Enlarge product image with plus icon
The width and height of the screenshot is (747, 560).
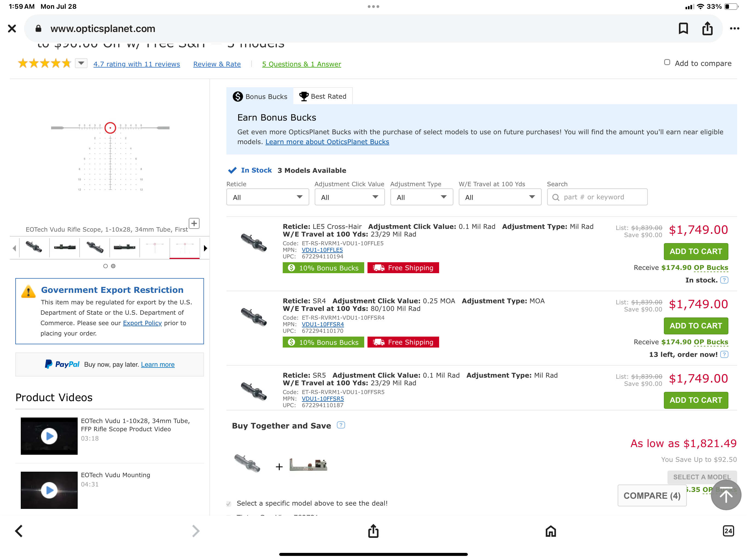[x=194, y=223]
